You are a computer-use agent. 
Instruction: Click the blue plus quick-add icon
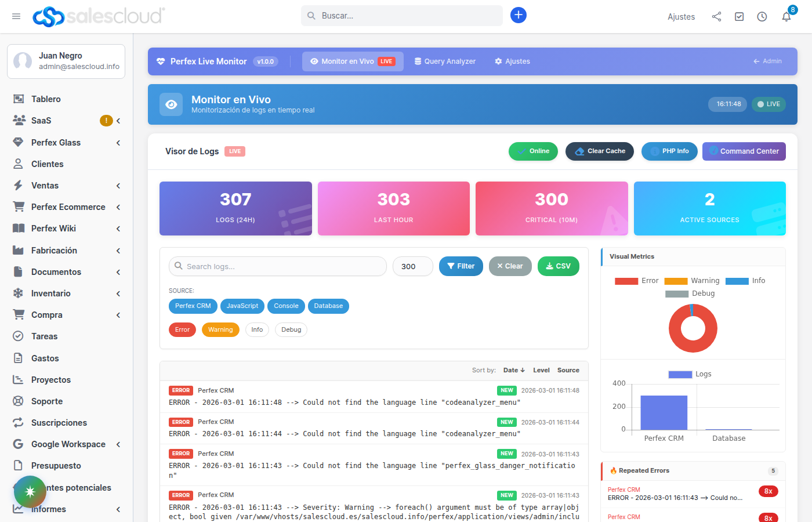pyautogui.click(x=518, y=16)
